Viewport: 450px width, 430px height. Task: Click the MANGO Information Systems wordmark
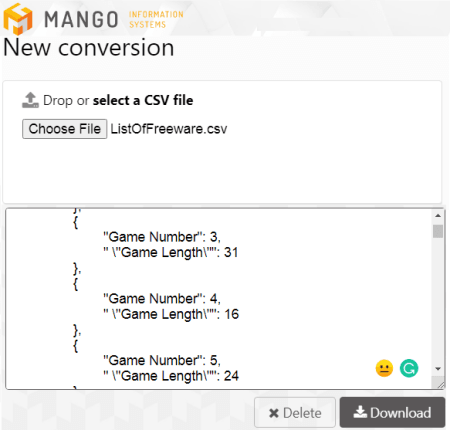click(114, 19)
